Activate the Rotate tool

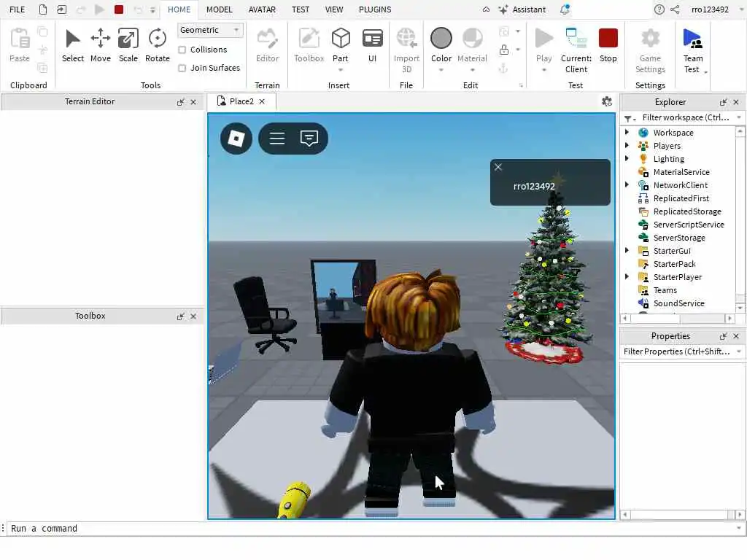(x=158, y=44)
